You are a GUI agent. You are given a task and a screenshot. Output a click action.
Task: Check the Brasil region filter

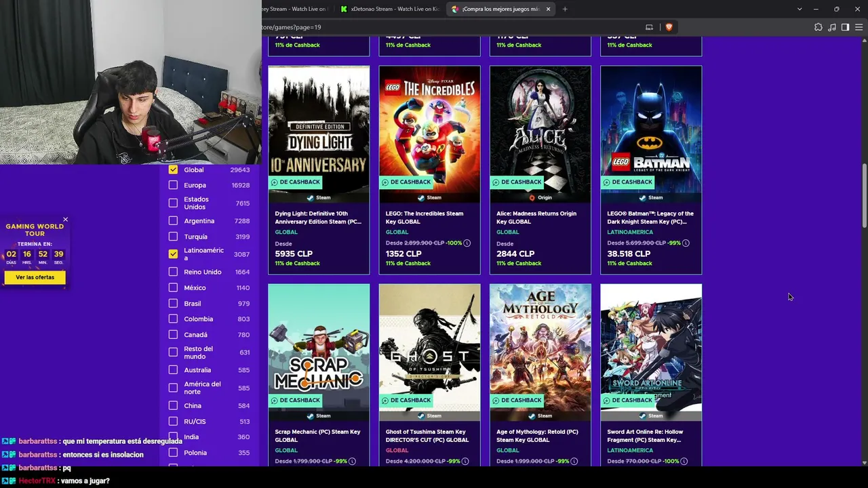[x=173, y=304]
